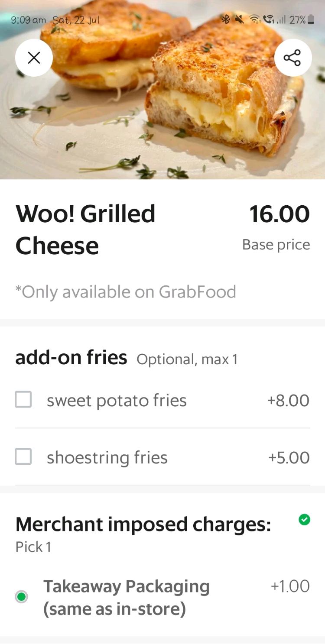Check the sweet potato fries checkbox

coord(23,399)
